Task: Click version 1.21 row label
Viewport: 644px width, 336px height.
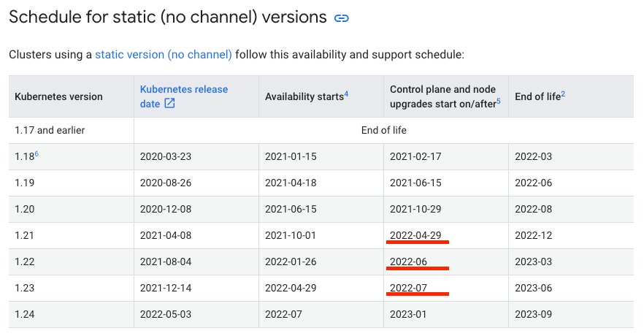Action: [24, 235]
